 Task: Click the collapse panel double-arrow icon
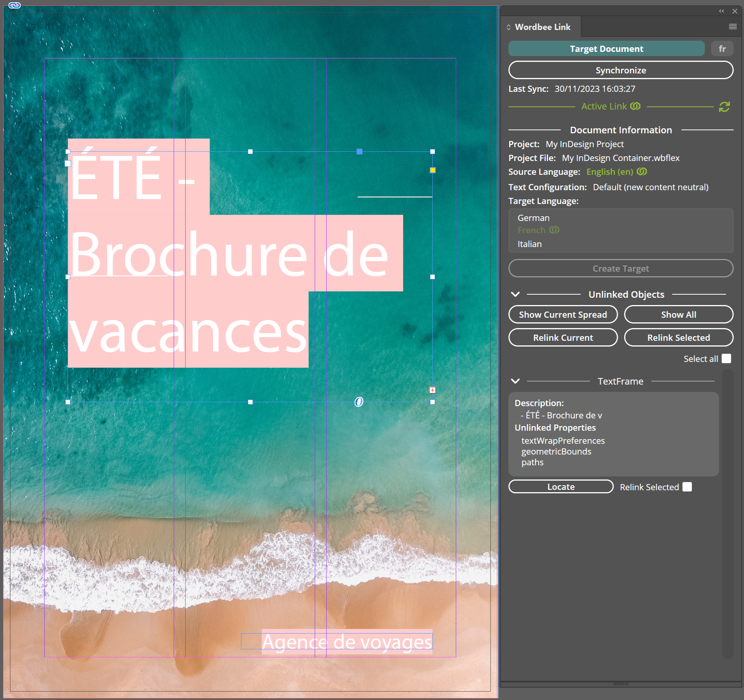click(721, 11)
